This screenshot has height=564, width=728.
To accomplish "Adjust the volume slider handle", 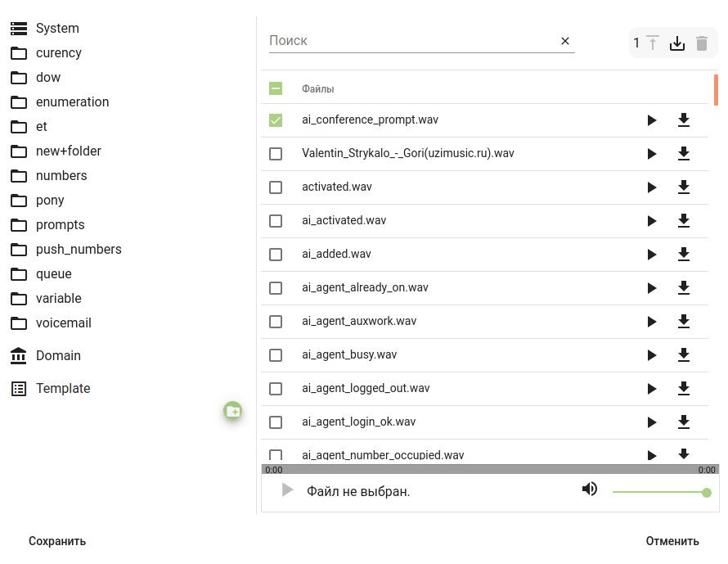I will click(707, 493).
